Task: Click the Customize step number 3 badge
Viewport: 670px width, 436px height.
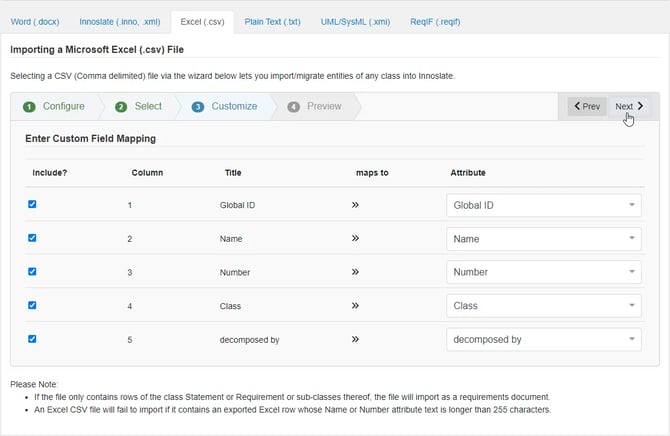Action: coord(198,107)
